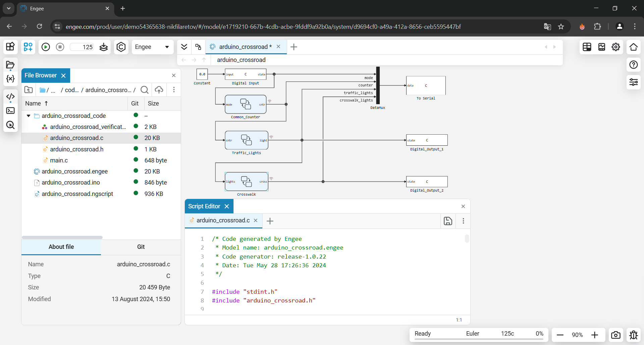Open the model settings gear
The height and width of the screenshot is (345, 644).
tap(616, 47)
